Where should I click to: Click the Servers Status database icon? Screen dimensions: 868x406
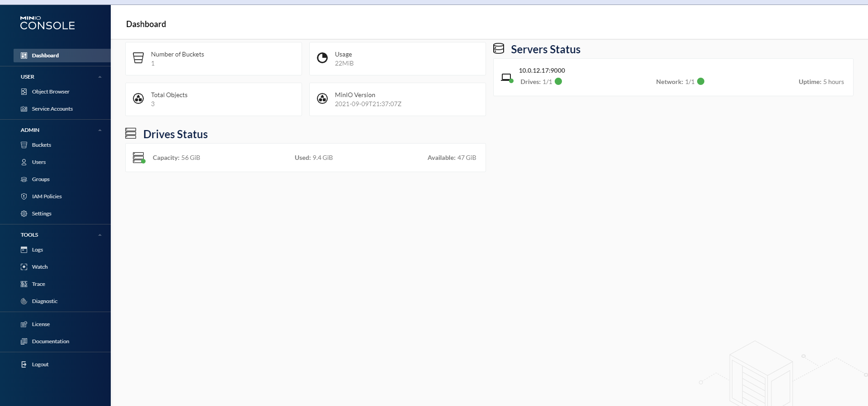[x=499, y=48]
